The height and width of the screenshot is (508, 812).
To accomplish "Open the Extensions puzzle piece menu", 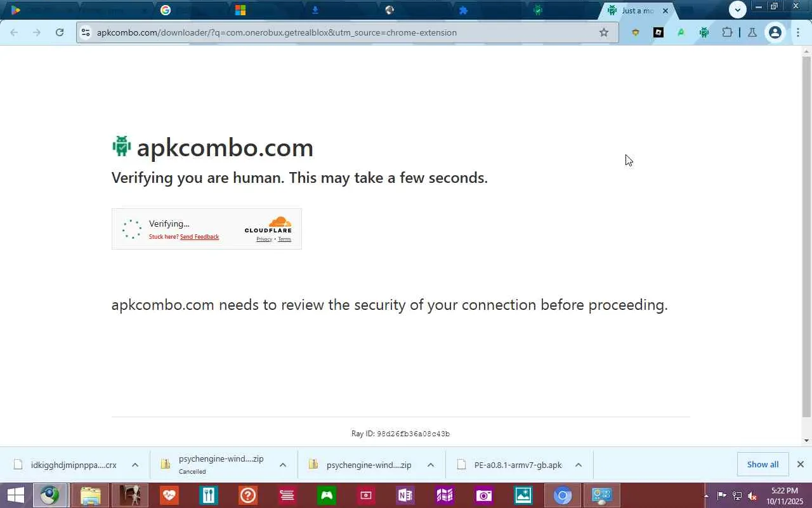I will click(728, 32).
